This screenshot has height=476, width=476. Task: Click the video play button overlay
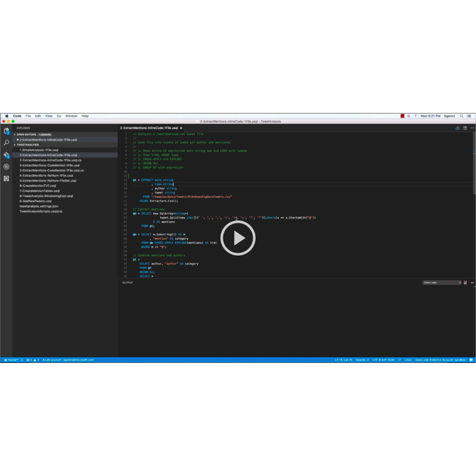[x=238, y=238]
